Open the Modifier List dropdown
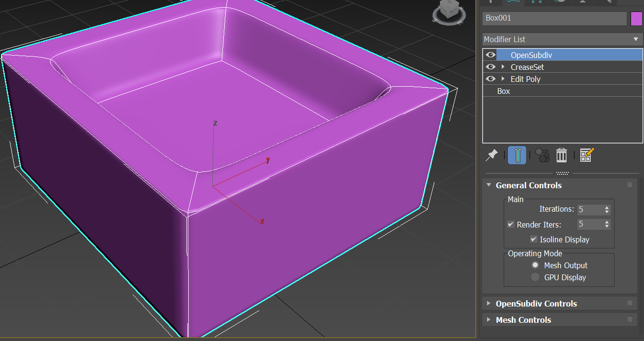 pyautogui.click(x=636, y=39)
